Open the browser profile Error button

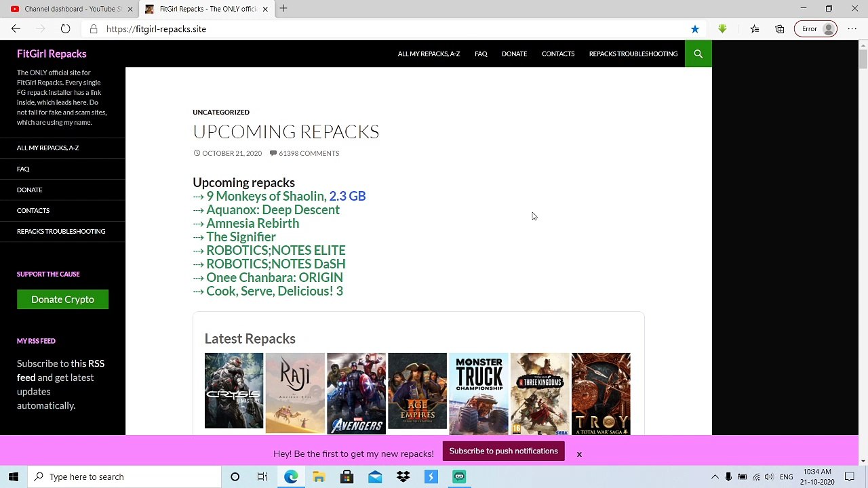(816, 29)
